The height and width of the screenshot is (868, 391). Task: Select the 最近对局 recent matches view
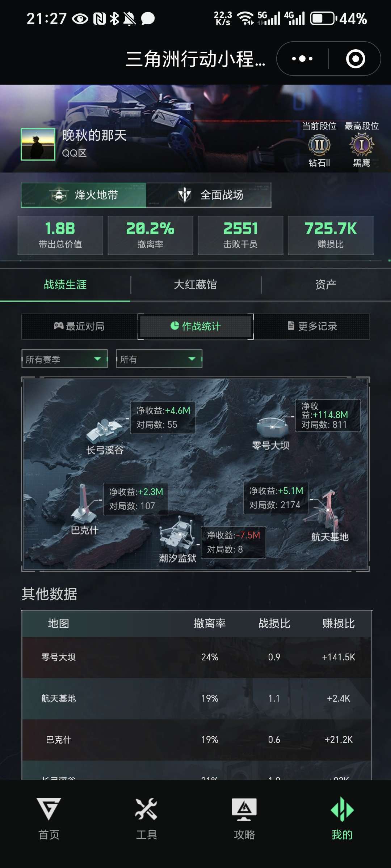point(79,326)
